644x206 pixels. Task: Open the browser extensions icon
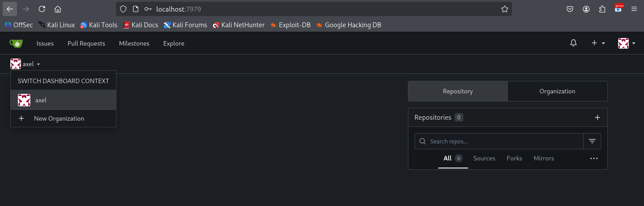click(602, 9)
